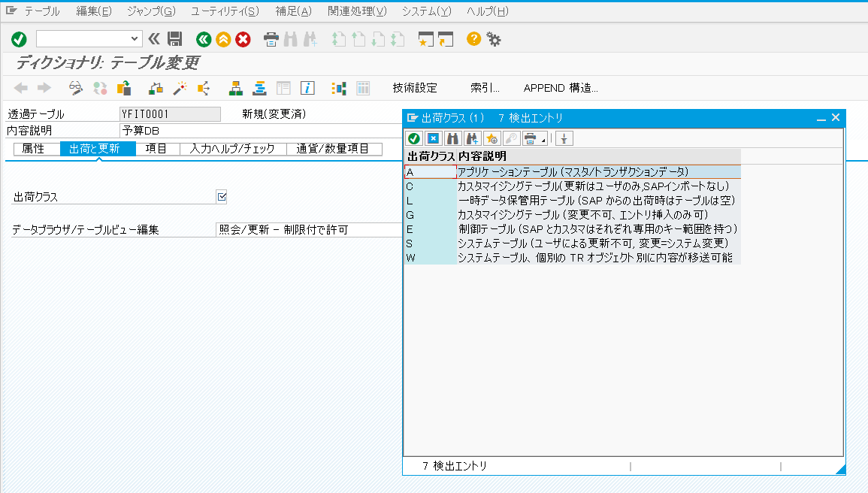Click the yellow Exit up-arrow icon
The image size is (868, 493).
tap(223, 39)
